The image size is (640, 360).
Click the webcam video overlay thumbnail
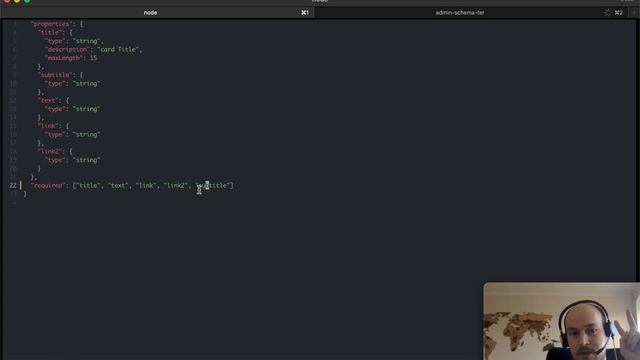tap(562, 321)
